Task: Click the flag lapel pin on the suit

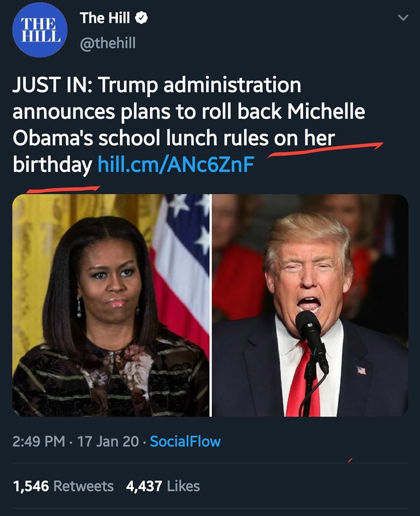Action: click(x=361, y=370)
